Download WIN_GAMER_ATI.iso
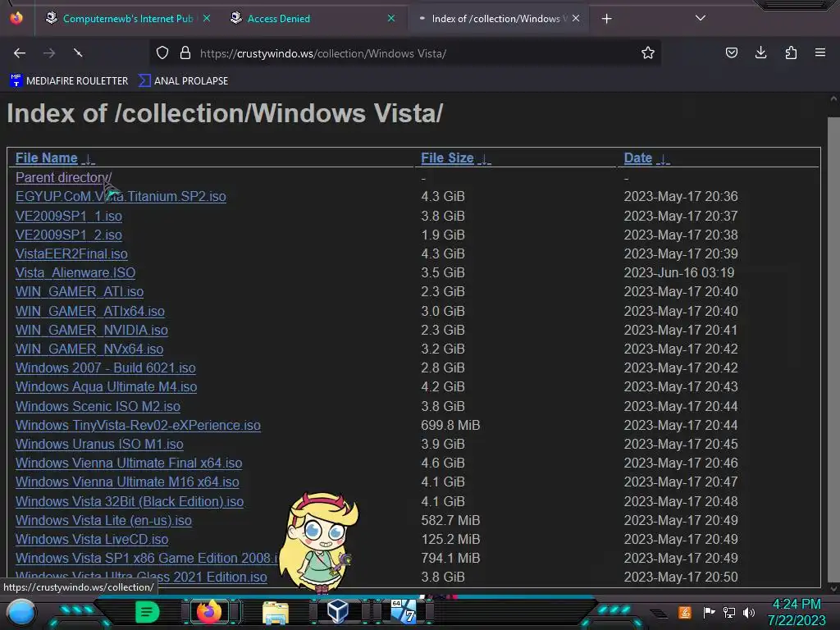Image resolution: width=840 pixels, height=630 pixels. click(x=80, y=291)
